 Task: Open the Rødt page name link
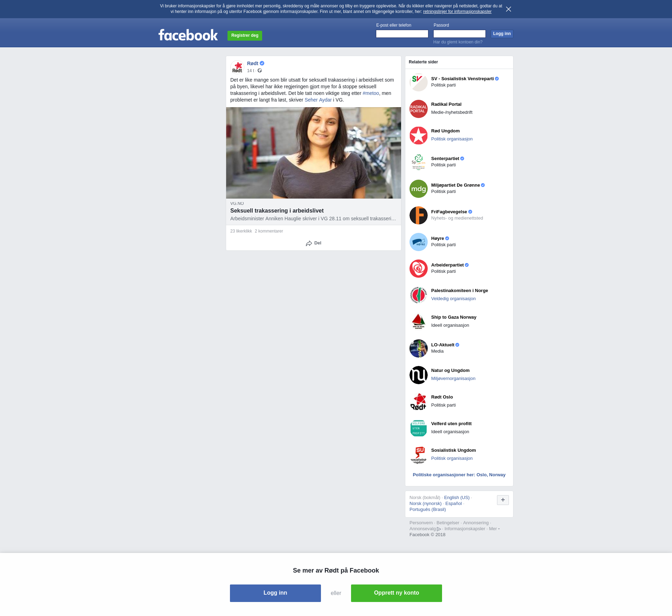(x=253, y=63)
